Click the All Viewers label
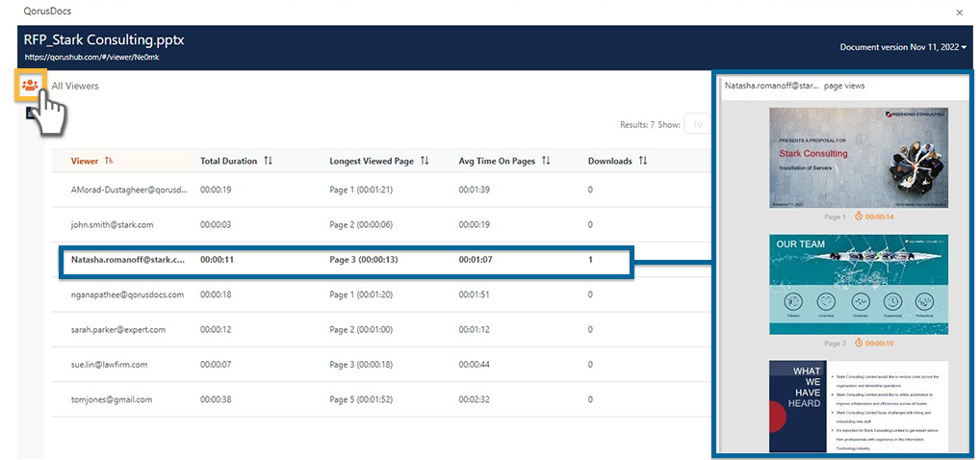Screen dimensions: 980x460 click(x=75, y=86)
